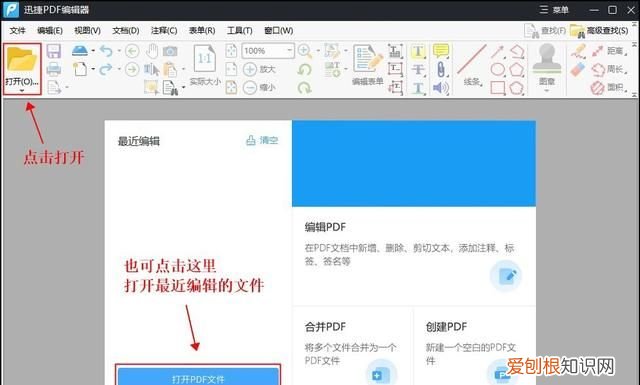Open the 编辑(E) menu

50,31
